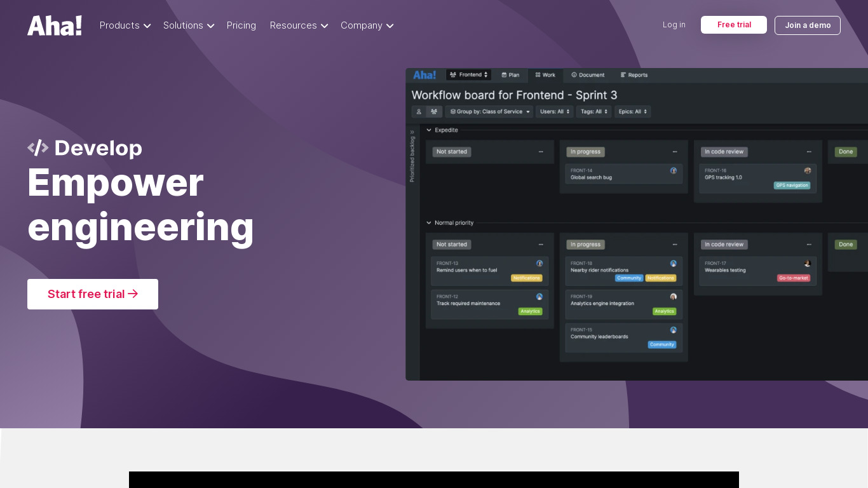Open the Pricing page link
This screenshot has height=488, width=868.
point(241,25)
